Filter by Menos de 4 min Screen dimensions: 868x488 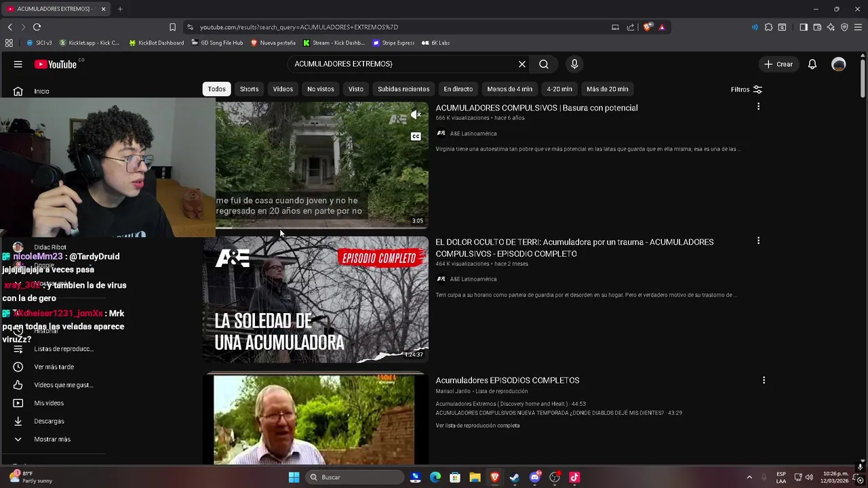[510, 89]
